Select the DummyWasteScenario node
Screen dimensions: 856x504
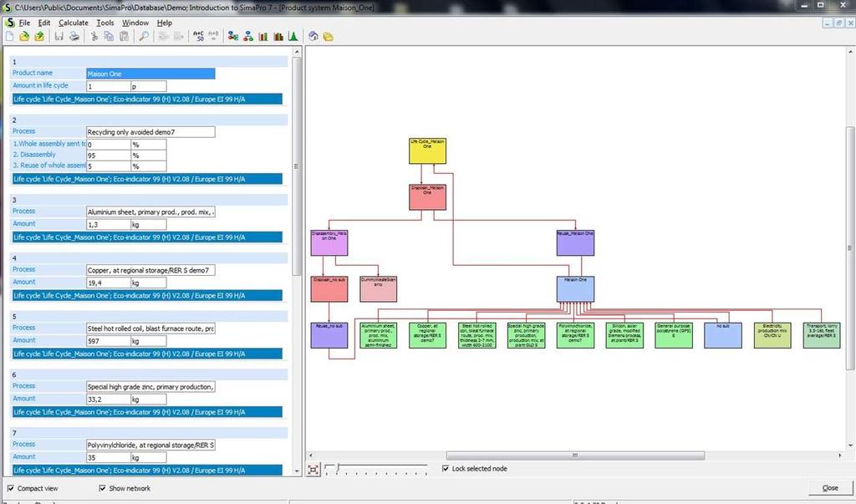379,289
